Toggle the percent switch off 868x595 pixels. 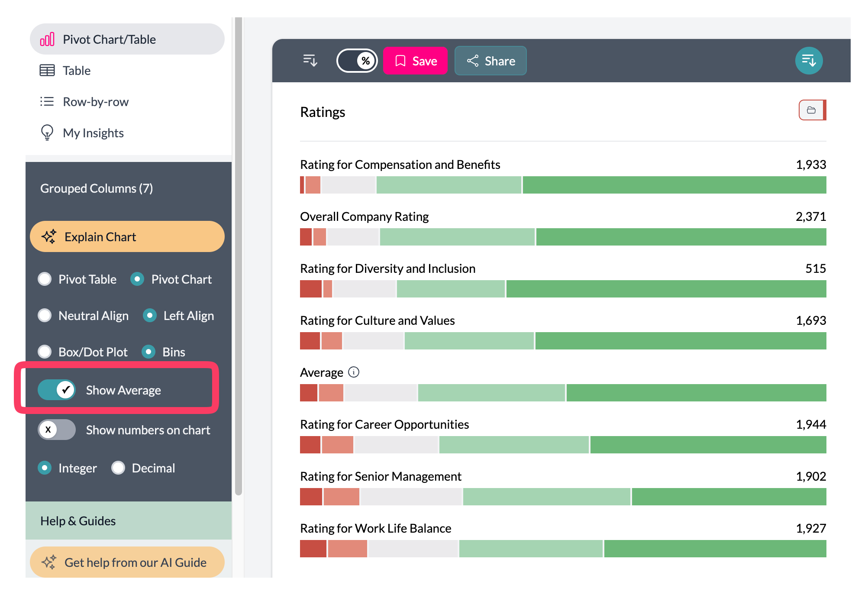click(x=357, y=61)
